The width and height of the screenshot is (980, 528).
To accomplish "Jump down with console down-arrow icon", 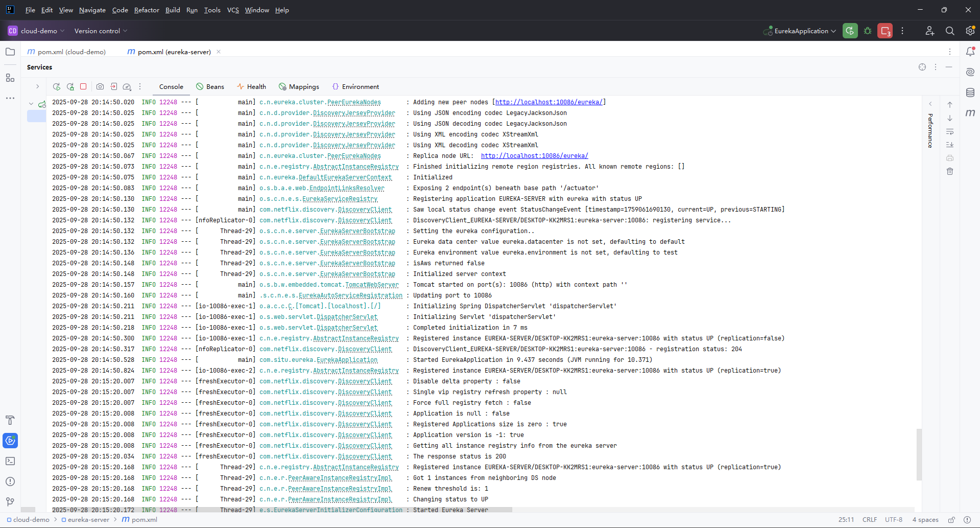I will coord(950,118).
